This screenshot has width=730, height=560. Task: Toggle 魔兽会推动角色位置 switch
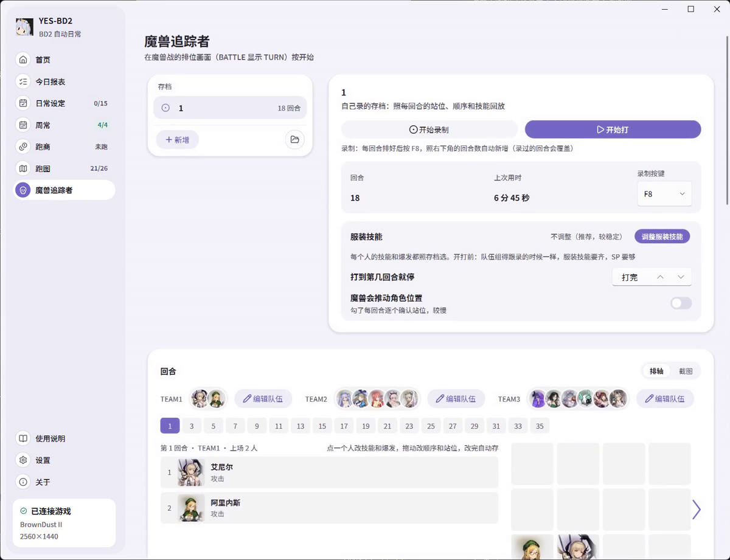[x=681, y=303]
